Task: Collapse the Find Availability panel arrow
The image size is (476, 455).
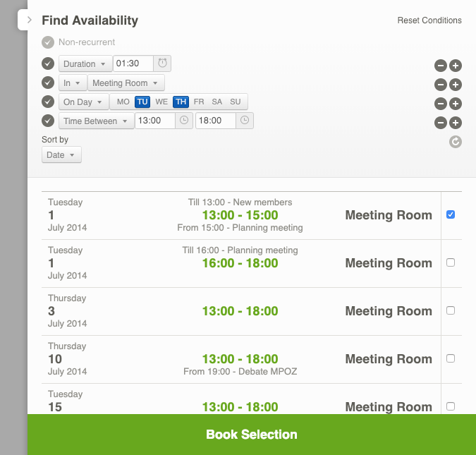Action: [29, 20]
